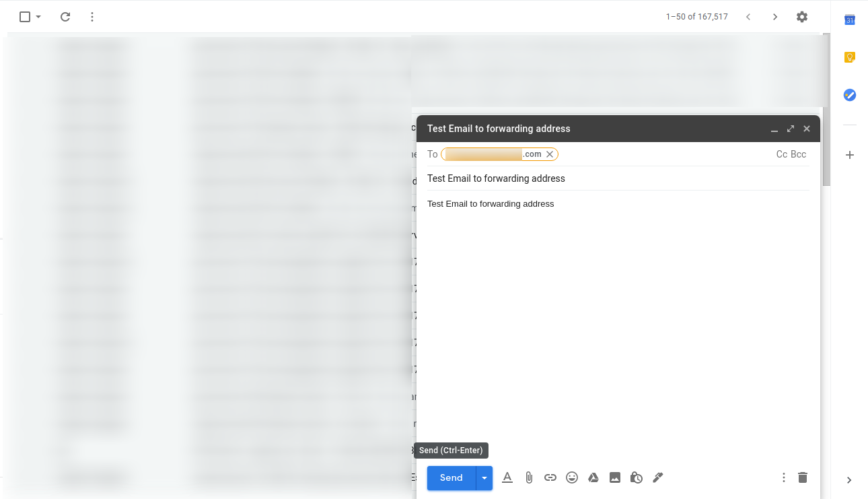Click the blue Send button
The width and height of the screenshot is (868, 499).
click(x=451, y=477)
